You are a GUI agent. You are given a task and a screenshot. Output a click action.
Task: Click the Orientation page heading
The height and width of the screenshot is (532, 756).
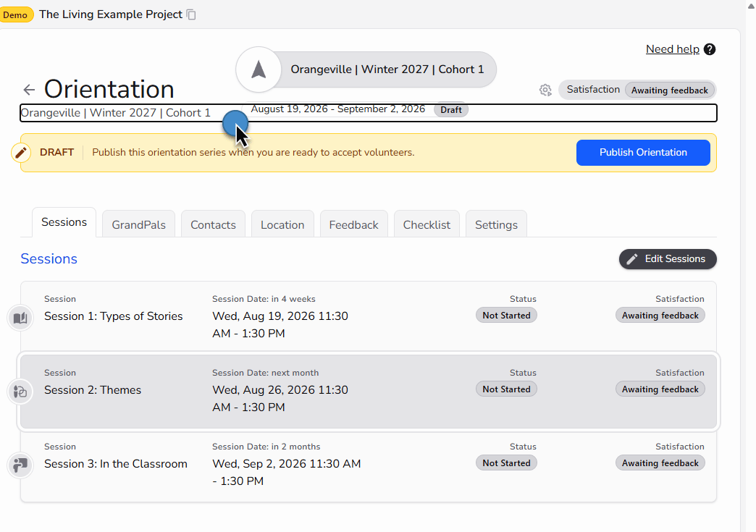109,89
